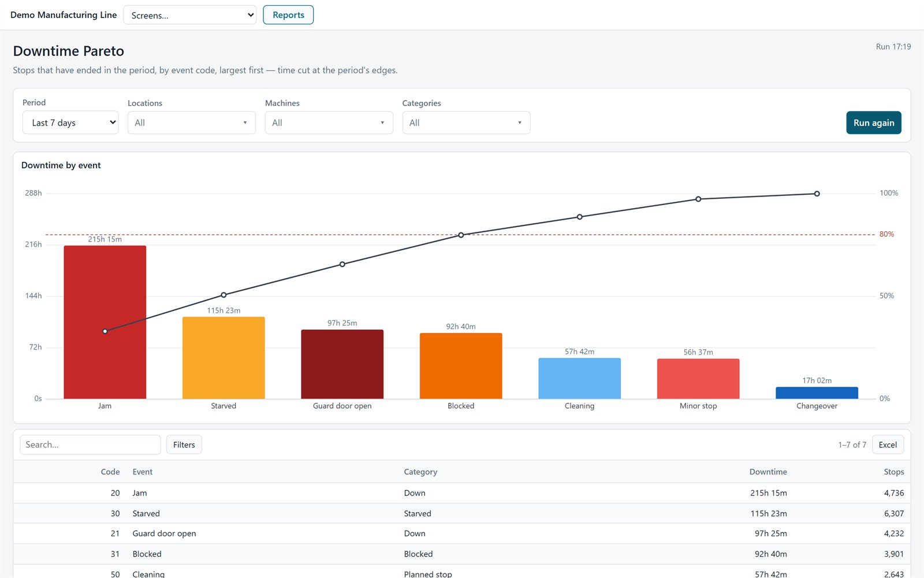
Task: Expand the Categories filter dropdown
Action: pyautogui.click(x=466, y=123)
